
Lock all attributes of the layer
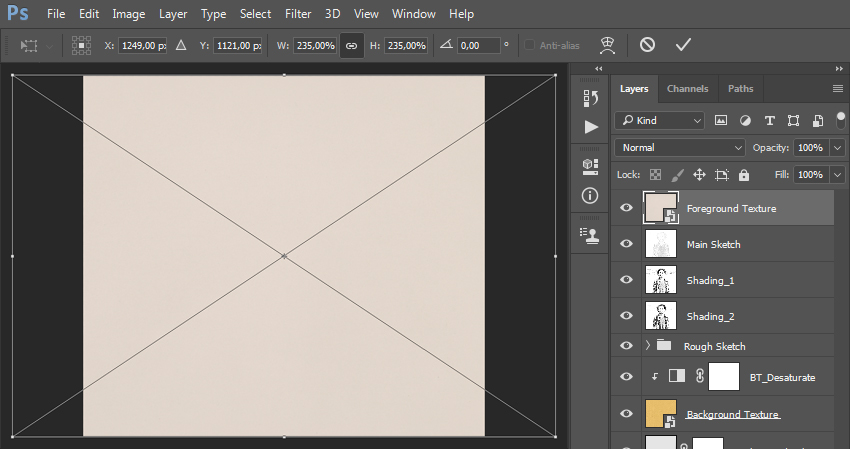click(x=744, y=175)
